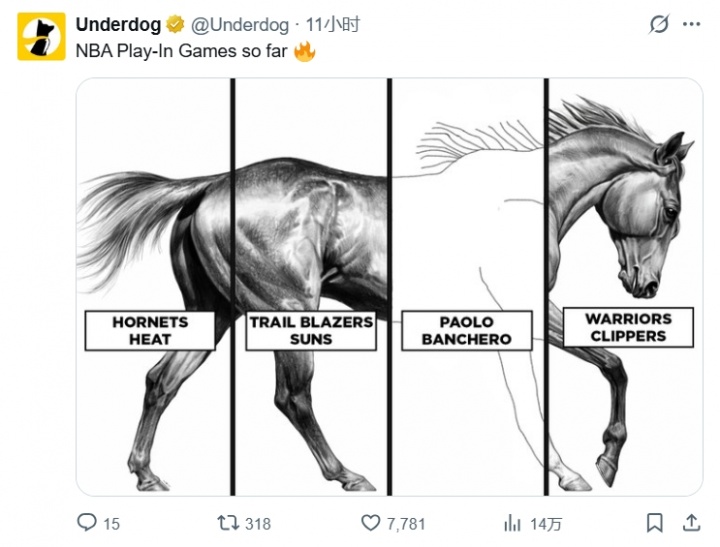Click the Underdog display name

tap(118, 24)
